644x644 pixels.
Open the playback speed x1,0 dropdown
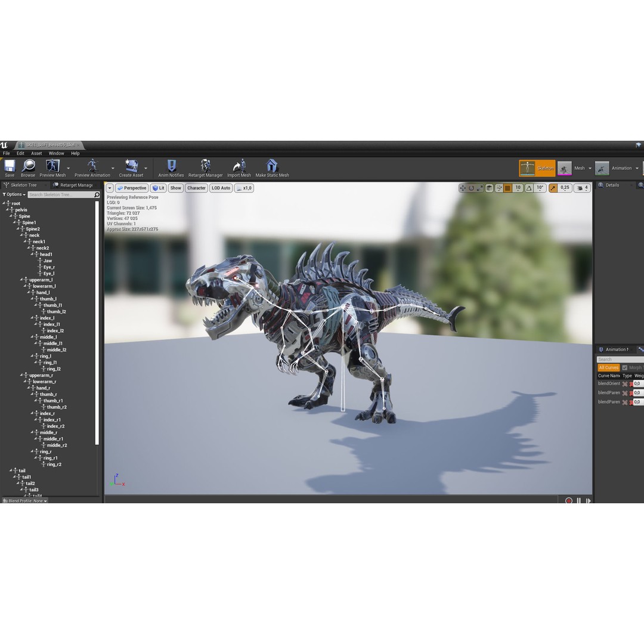click(244, 188)
